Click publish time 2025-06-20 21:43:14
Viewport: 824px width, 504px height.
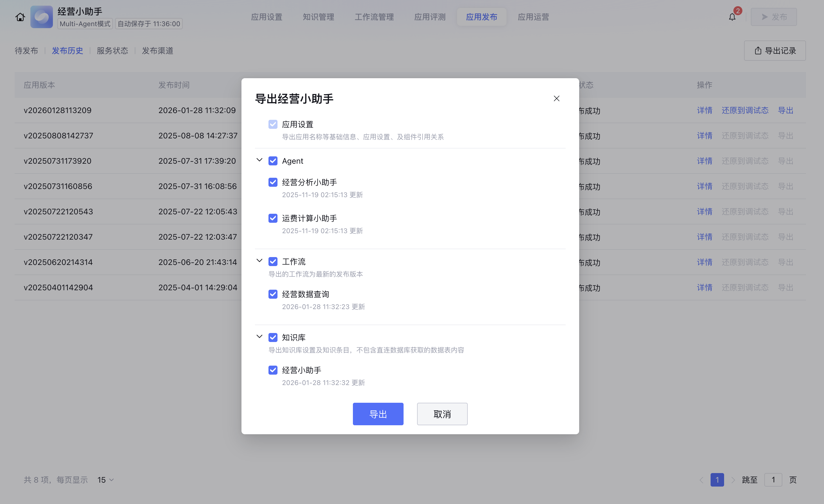(x=198, y=262)
